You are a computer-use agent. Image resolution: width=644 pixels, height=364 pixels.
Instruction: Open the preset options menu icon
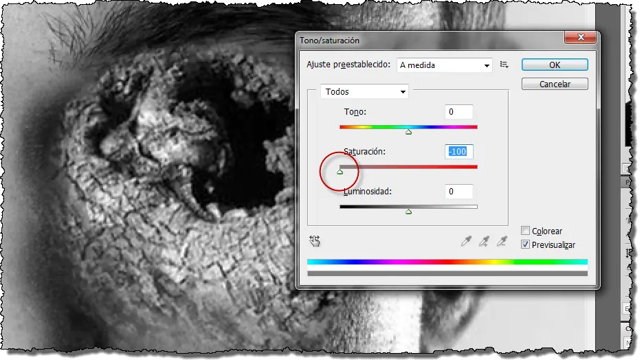pos(504,65)
